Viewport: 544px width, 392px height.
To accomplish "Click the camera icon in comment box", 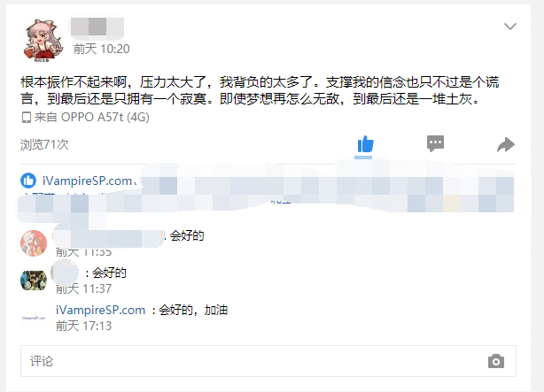I will (496, 361).
